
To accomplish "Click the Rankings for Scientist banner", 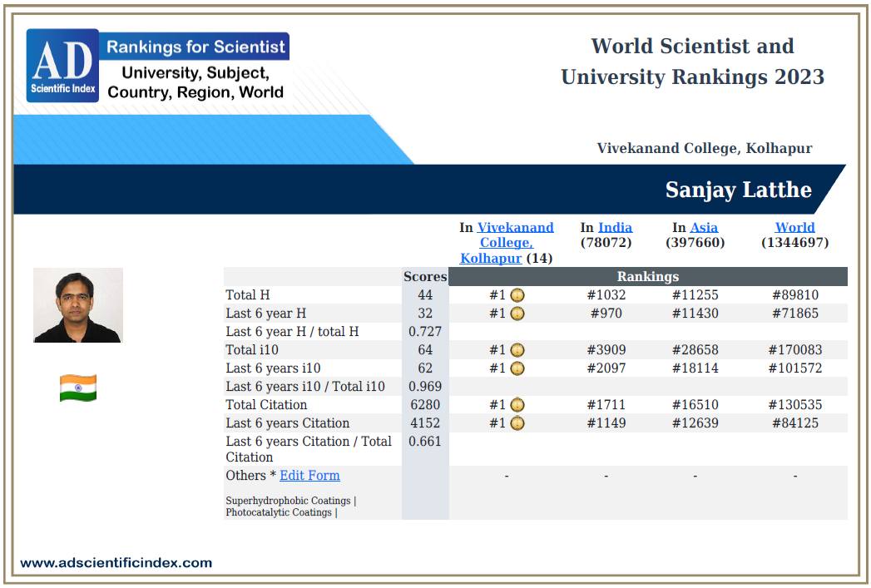I will coord(195,47).
